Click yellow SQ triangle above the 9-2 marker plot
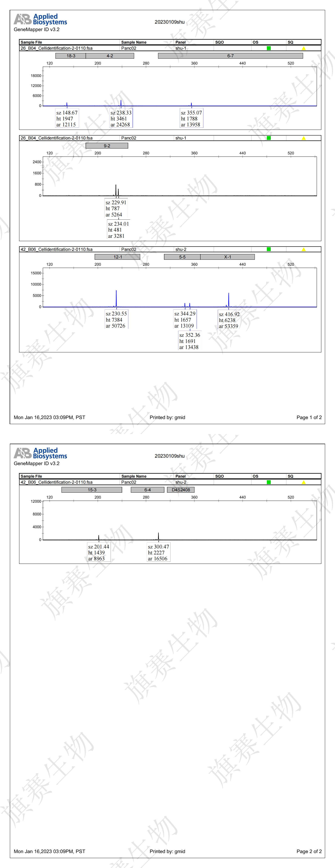This screenshot has height=868, width=335. [x=304, y=138]
